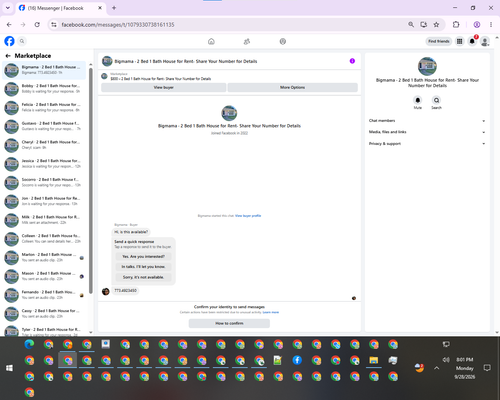Click the More Options button

click(293, 87)
